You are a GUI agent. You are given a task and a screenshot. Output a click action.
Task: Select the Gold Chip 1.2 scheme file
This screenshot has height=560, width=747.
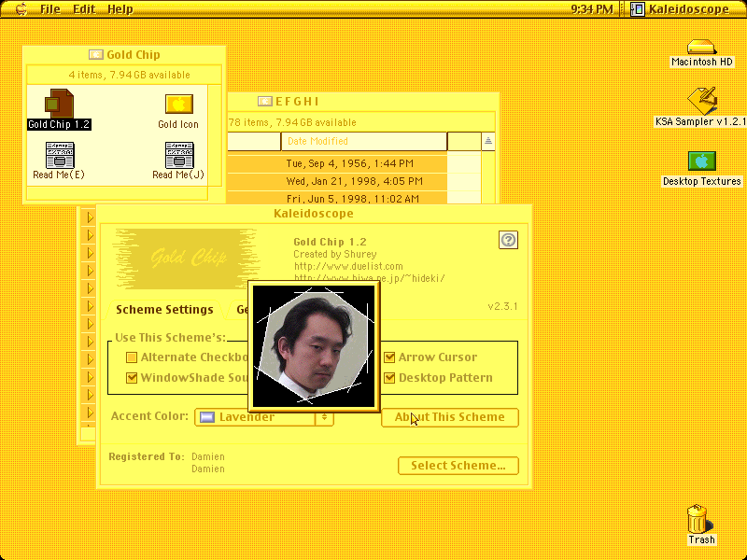[59, 104]
